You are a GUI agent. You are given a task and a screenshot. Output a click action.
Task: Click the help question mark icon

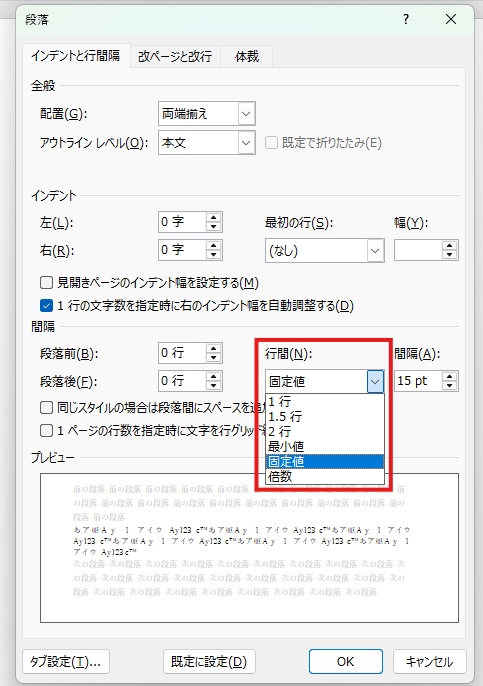[x=406, y=19]
